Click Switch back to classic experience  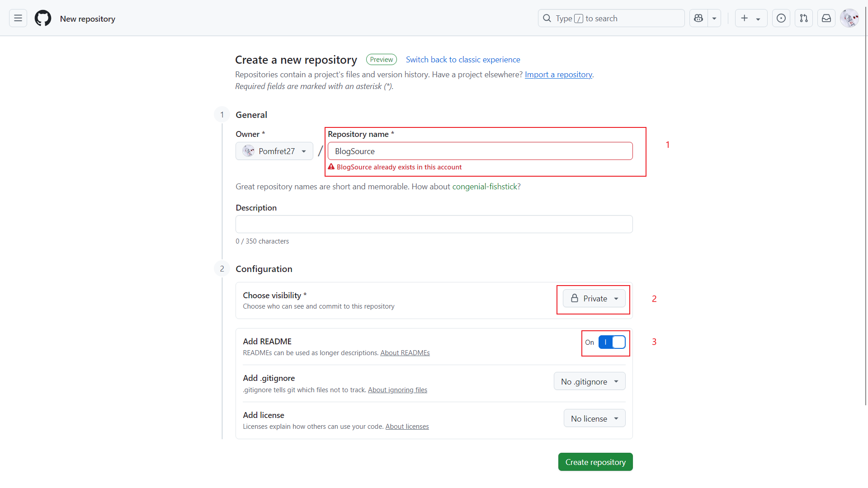[x=463, y=60]
